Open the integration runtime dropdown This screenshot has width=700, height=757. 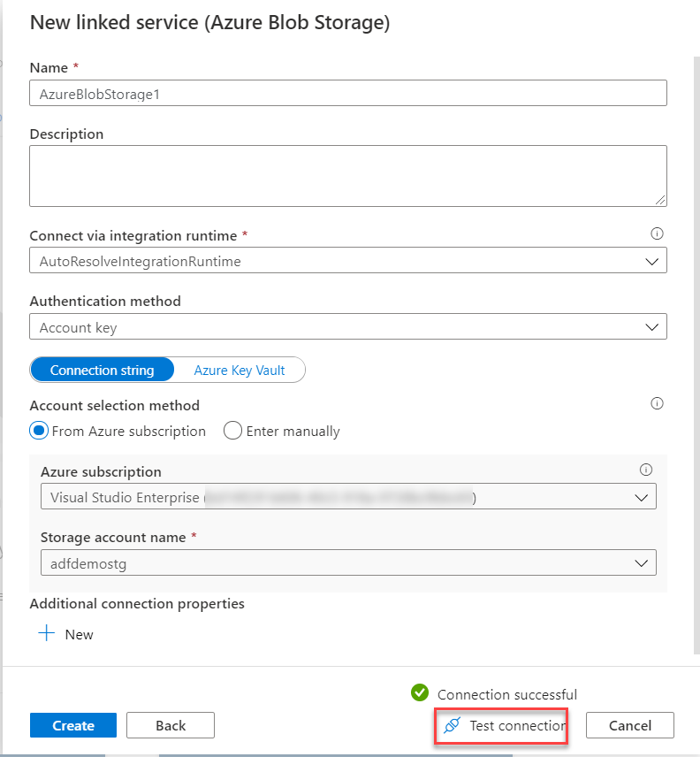tap(348, 261)
